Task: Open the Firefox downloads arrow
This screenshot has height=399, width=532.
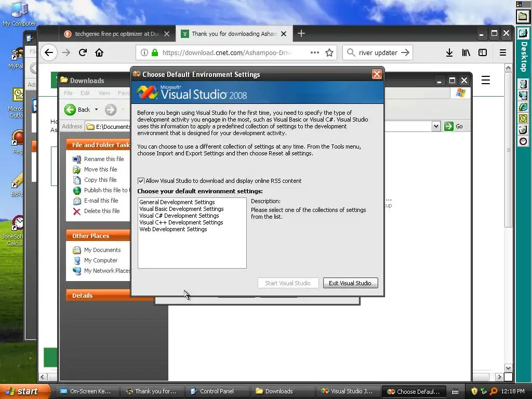Action: pos(449,52)
